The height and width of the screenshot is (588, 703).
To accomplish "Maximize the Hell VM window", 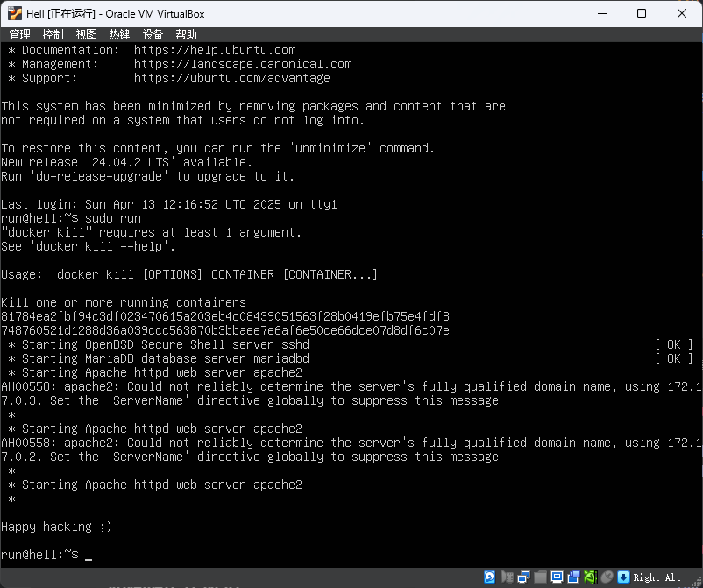I will click(x=642, y=13).
